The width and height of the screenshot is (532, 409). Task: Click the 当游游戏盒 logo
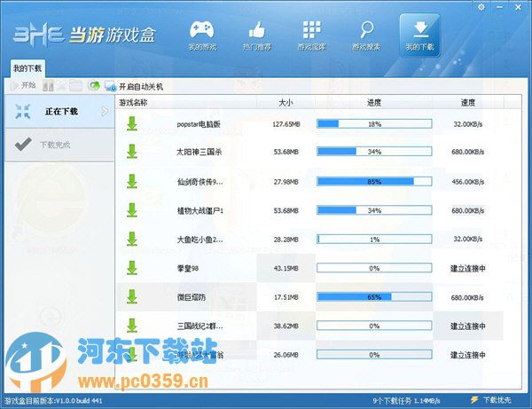[84, 35]
